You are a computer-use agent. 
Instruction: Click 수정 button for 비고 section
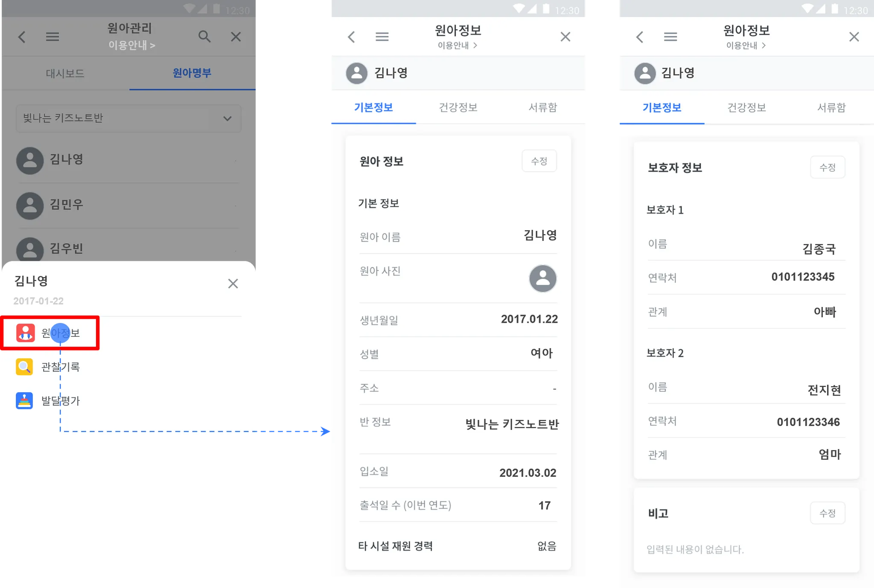tap(827, 513)
